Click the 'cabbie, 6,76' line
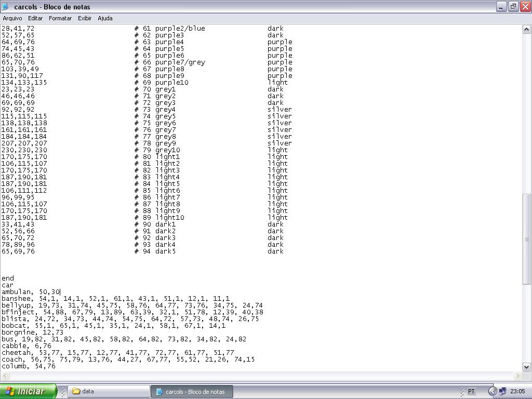 click(x=26, y=346)
